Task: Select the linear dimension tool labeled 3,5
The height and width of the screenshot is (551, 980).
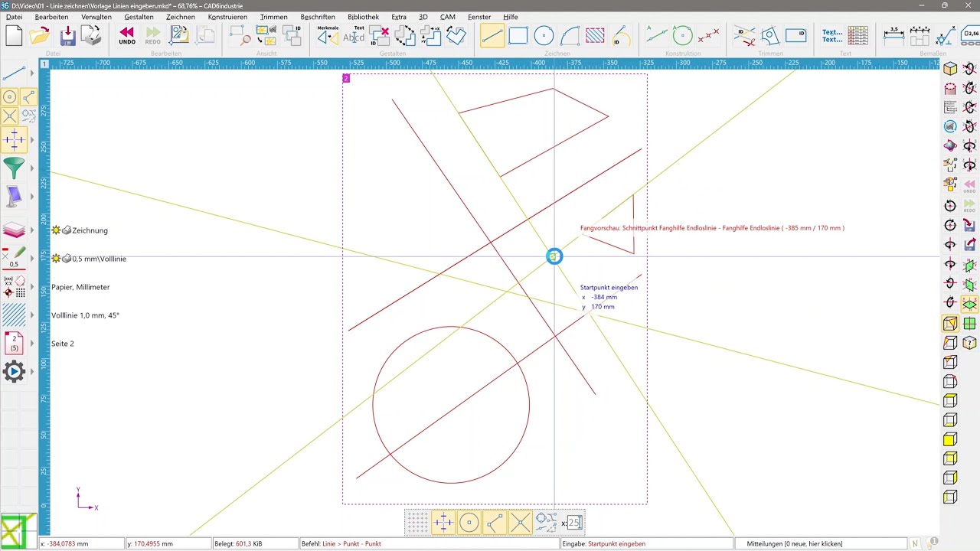Action: [x=893, y=35]
